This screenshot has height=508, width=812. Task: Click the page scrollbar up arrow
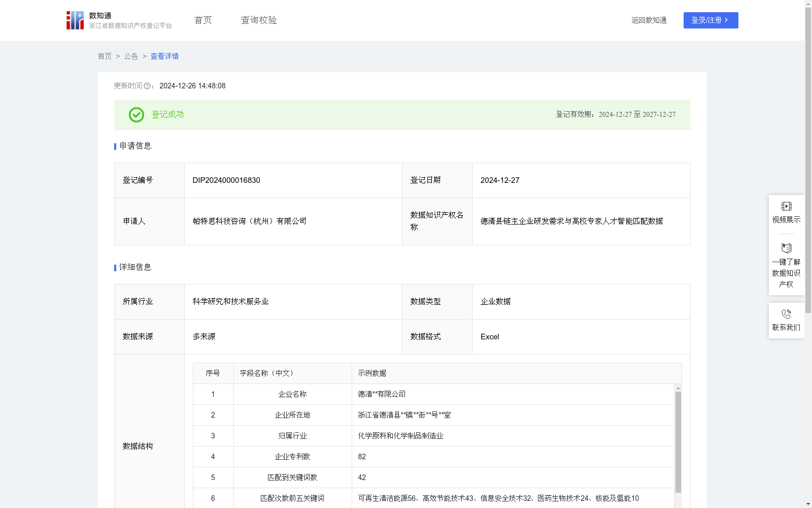[808, 4]
